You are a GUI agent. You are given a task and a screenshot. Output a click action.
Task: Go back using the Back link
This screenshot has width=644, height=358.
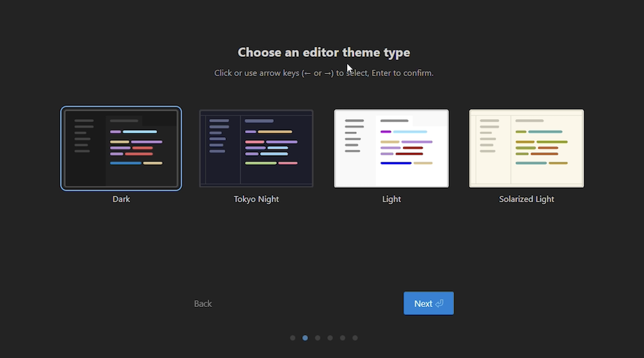click(x=203, y=304)
